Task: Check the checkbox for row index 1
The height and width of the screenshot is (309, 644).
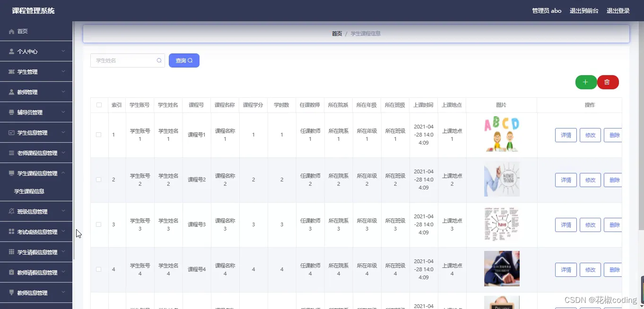Action: coord(99,135)
